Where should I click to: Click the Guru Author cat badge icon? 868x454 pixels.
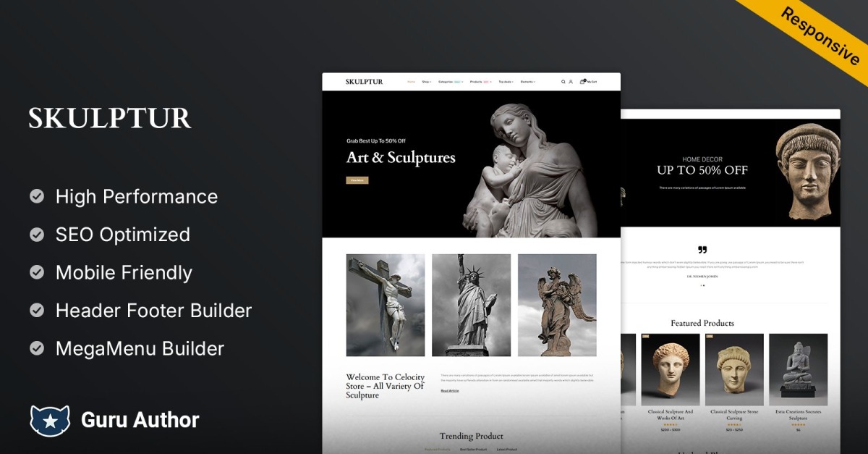pyautogui.click(x=50, y=420)
